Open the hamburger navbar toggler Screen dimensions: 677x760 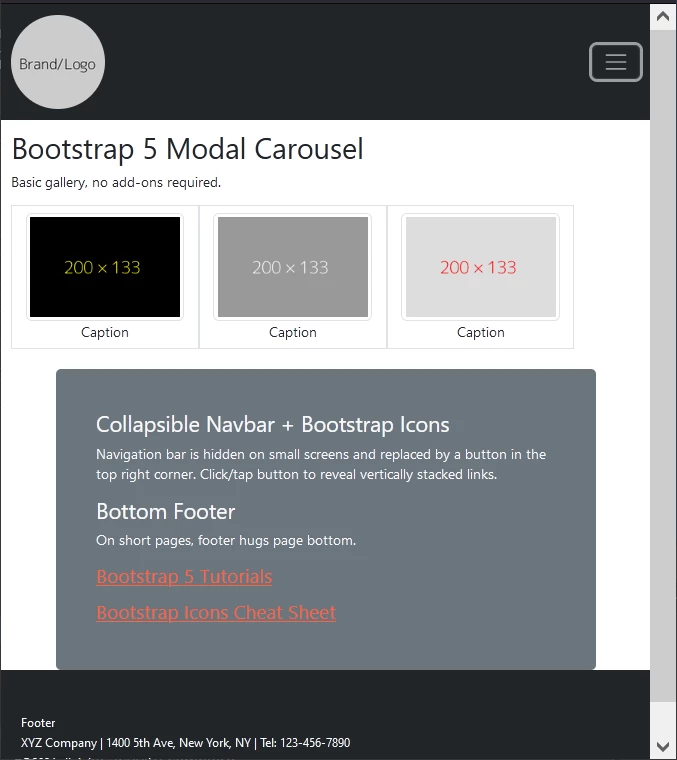(615, 62)
